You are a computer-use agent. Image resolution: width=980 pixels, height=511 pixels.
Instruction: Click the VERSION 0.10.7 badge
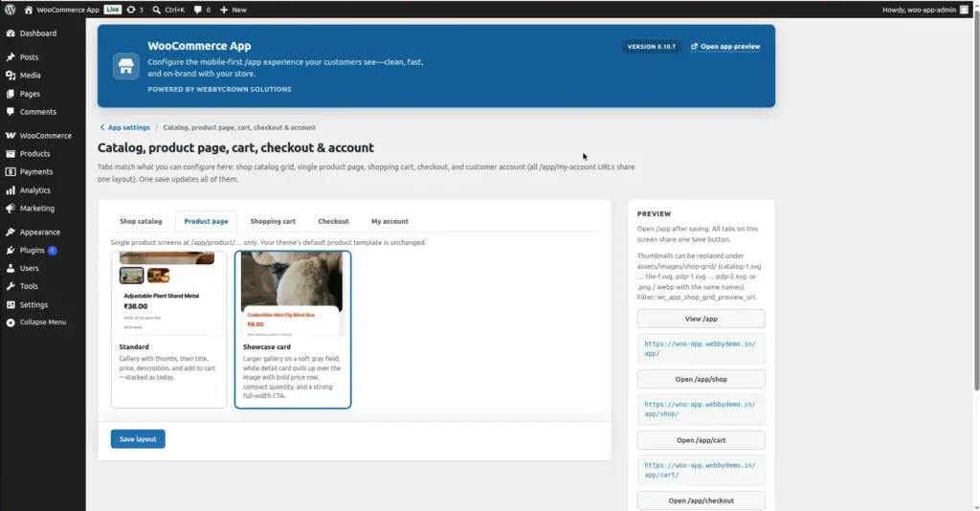point(651,46)
